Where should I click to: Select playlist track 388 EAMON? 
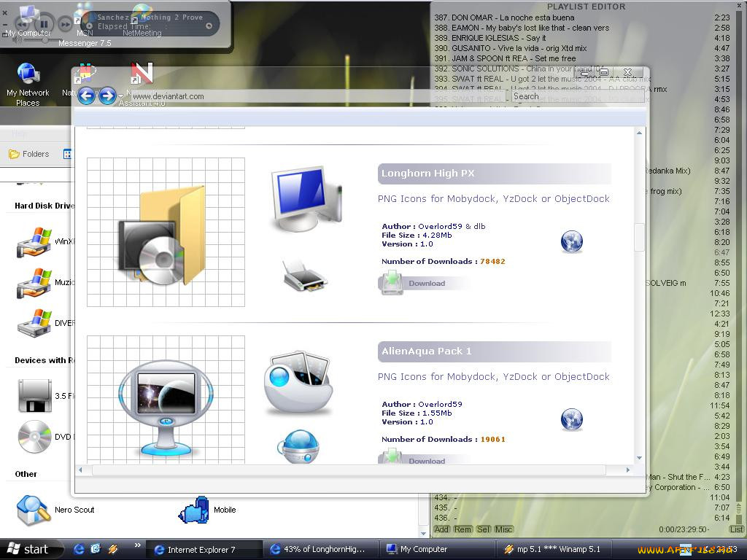click(581, 28)
